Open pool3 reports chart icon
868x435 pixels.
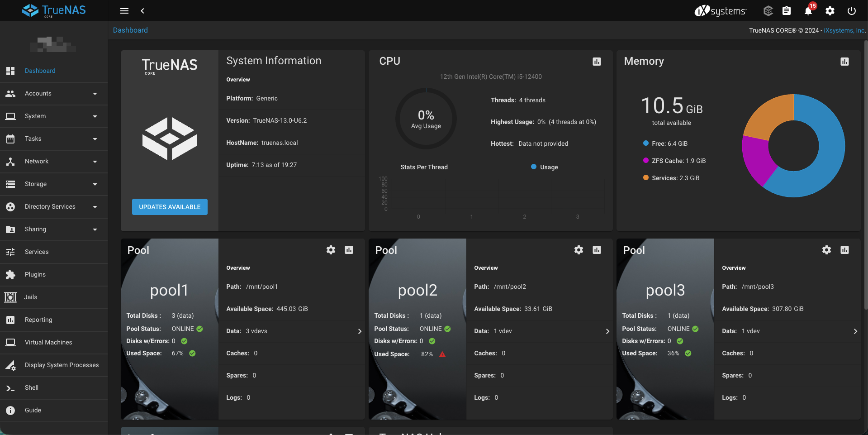[844, 250]
